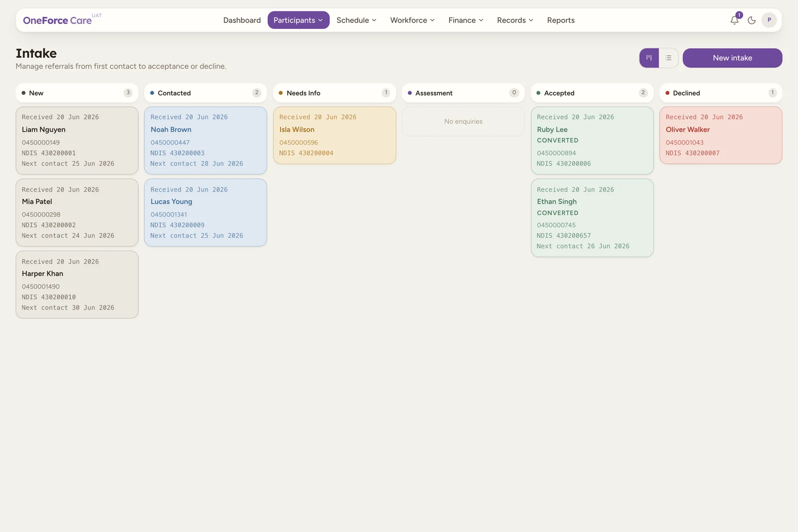Click the OneForce Care logo

(57, 20)
